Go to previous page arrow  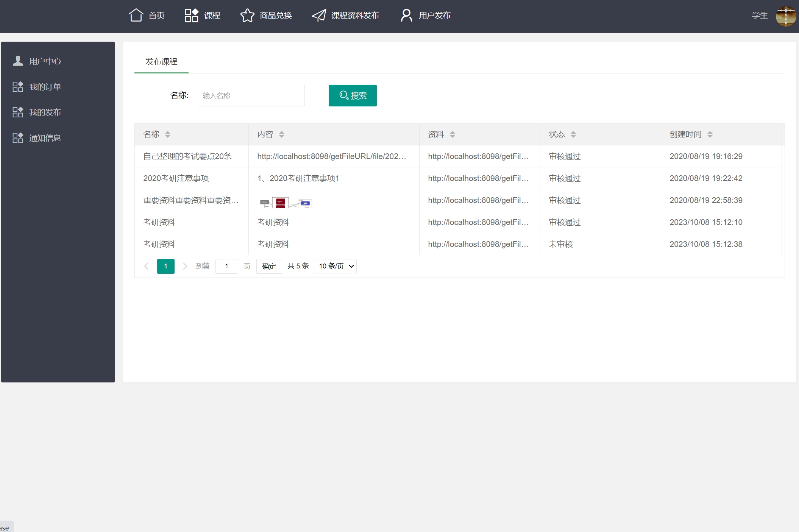point(147,266)
